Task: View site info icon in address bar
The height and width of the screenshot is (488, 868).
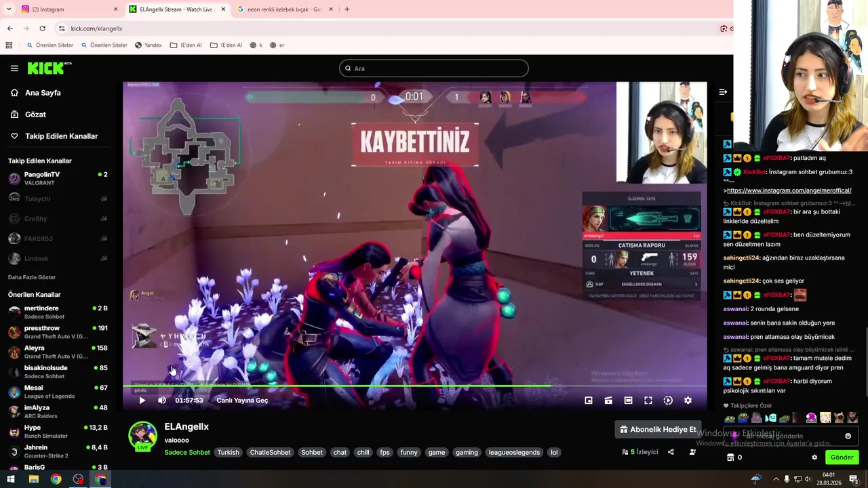Action: click(x=62, y=28)
